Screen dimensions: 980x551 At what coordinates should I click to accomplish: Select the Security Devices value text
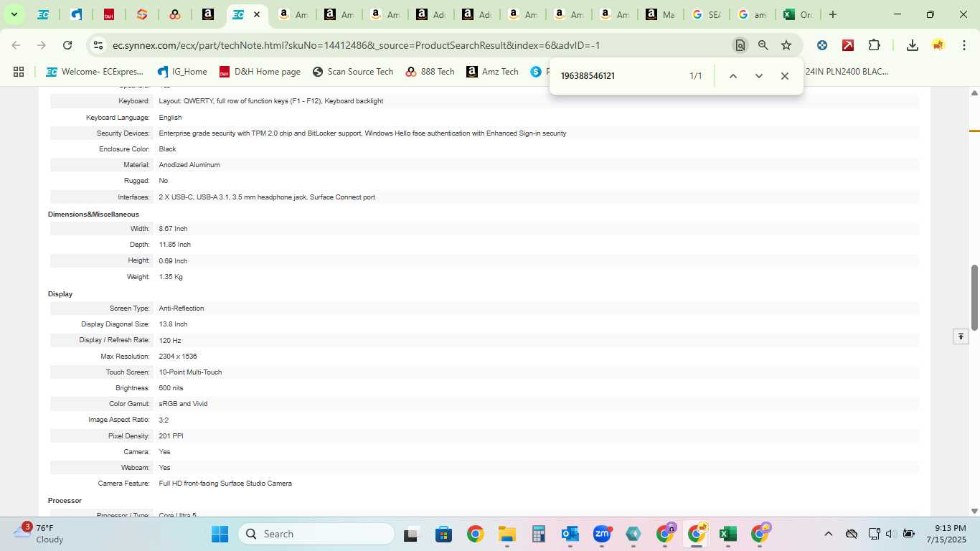[362, 133]
